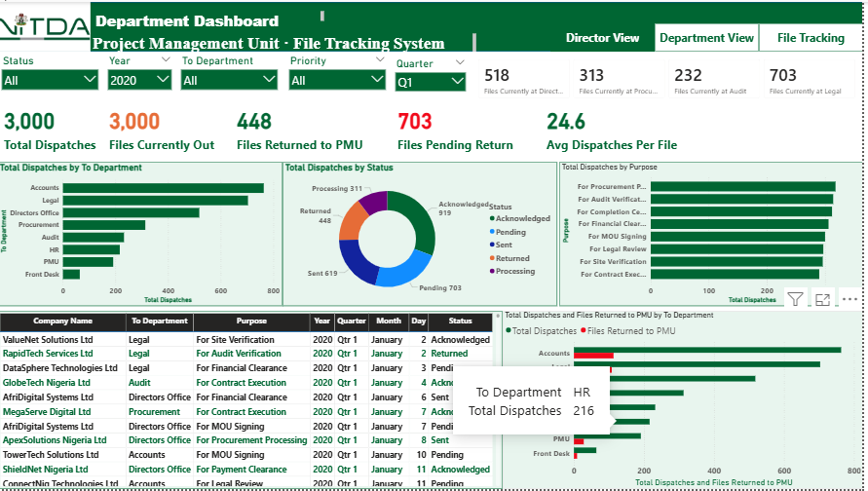Click the 24.6 Avg Dispatches Per File card
The image size is (868, 491).
coord(612,132)
